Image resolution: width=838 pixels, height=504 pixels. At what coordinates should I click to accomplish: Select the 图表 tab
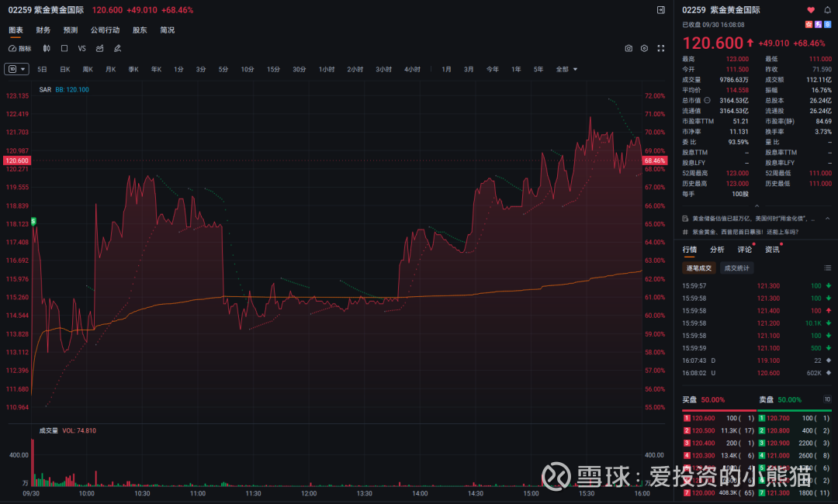(x=16, y=30)
